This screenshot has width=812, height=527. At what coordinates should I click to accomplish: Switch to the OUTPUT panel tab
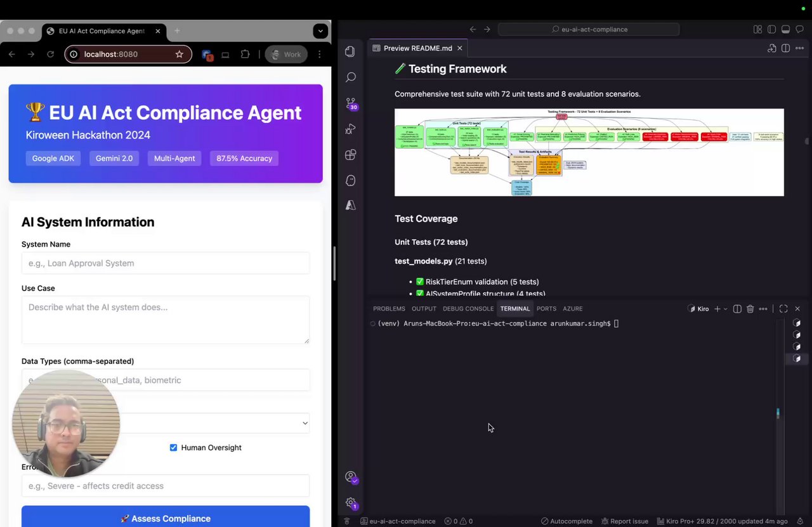pyautogui.click(x=424, y=309)
